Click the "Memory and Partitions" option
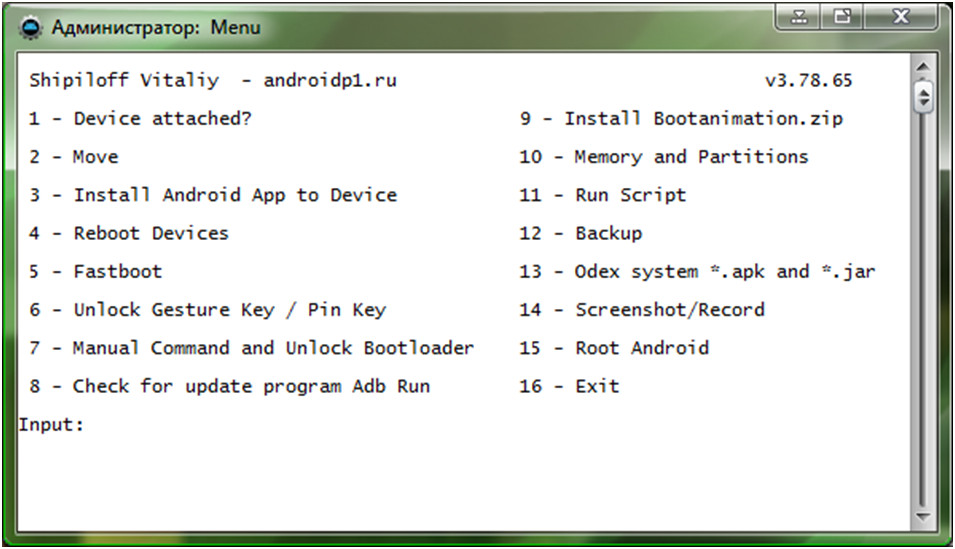Screen dimensions: 955x549 pyautogui.click(x=664, y=157)
